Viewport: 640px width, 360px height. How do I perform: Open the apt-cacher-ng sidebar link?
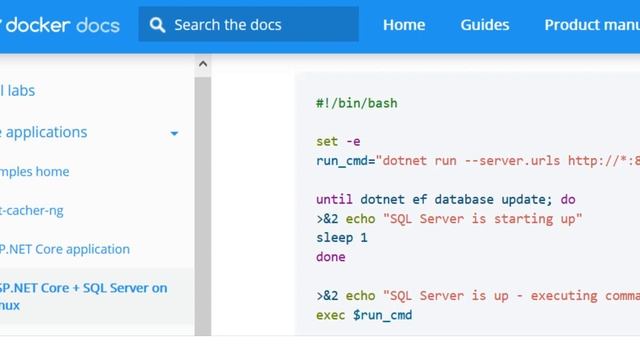point(32,210)
